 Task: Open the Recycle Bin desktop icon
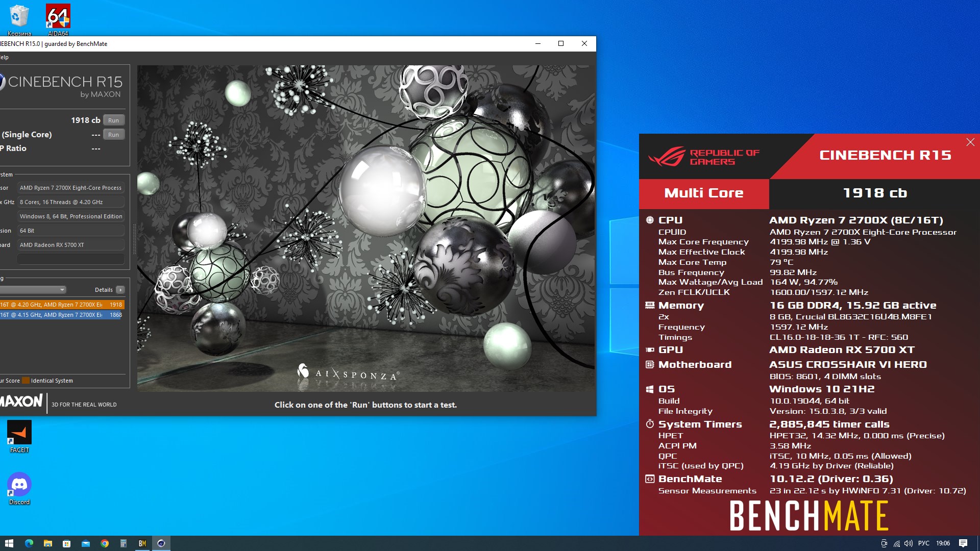(19, 19)
